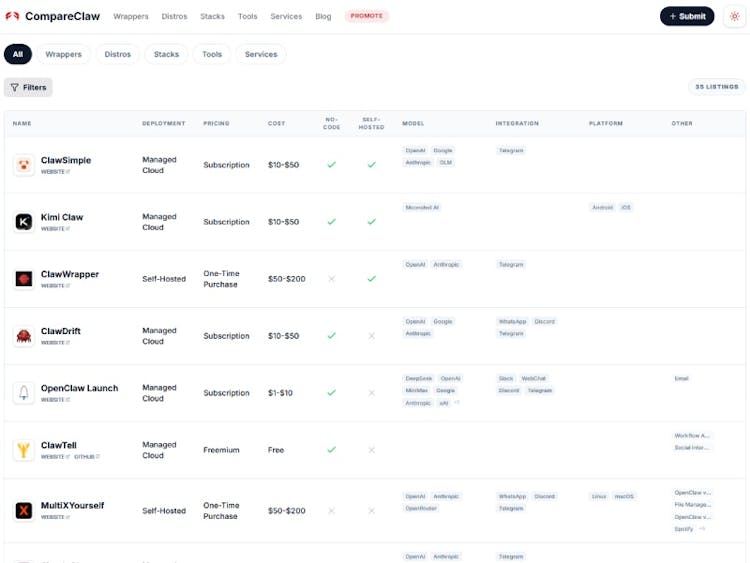Click the ClawSimple listing logo
This screenshot has height=563, width=750.
click(24, 165)
